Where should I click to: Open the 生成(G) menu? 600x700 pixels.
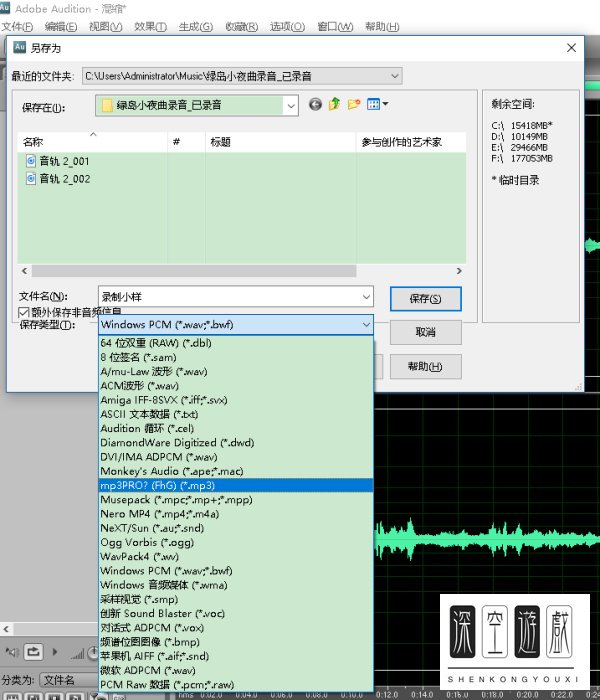click(x=196, y=27)
